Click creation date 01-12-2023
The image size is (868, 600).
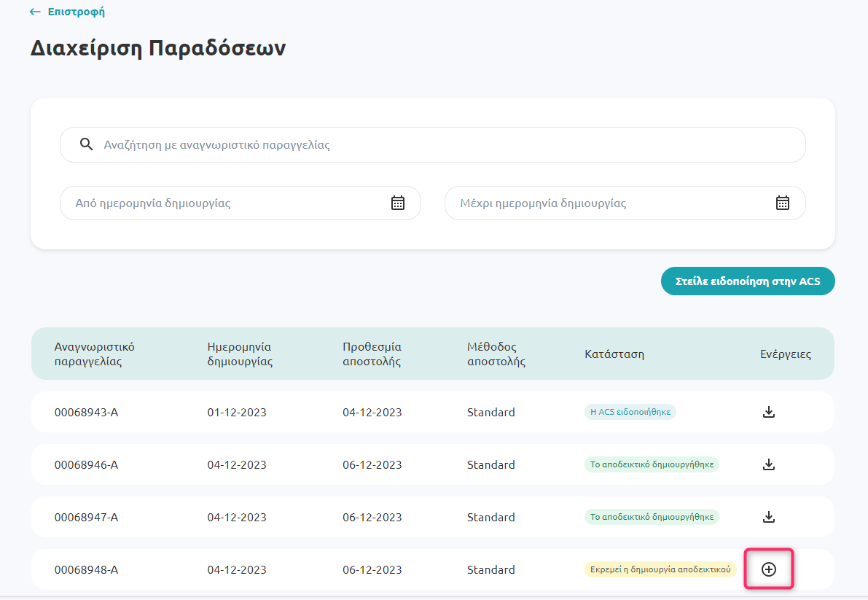(x=237, y=413)
